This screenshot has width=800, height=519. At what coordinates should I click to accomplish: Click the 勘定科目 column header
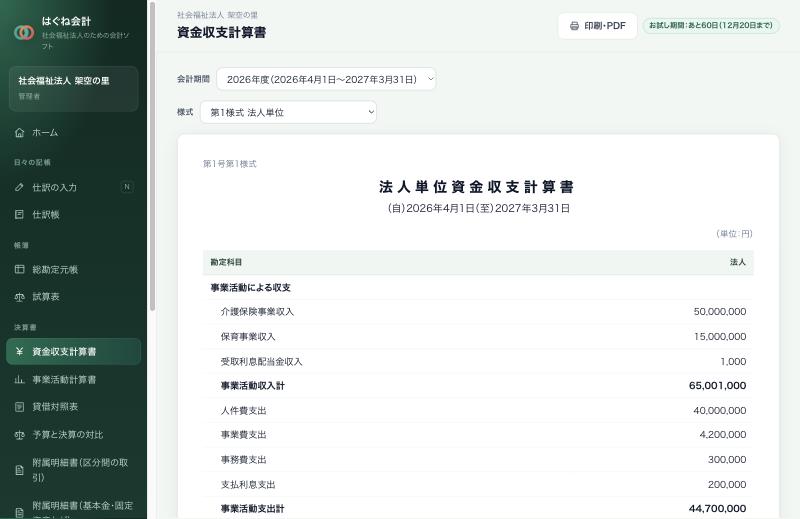[226, 262]
